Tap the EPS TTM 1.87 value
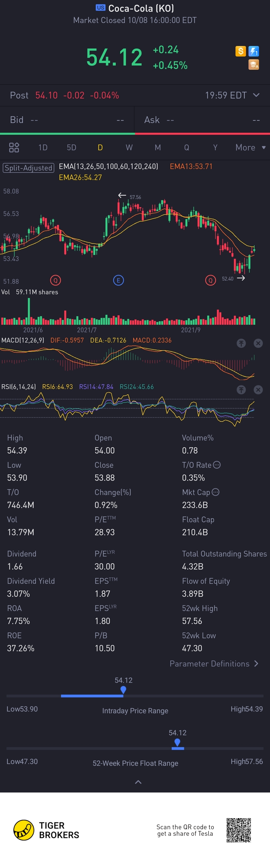This screenshot has height=868, width=270. pos(102,593)
